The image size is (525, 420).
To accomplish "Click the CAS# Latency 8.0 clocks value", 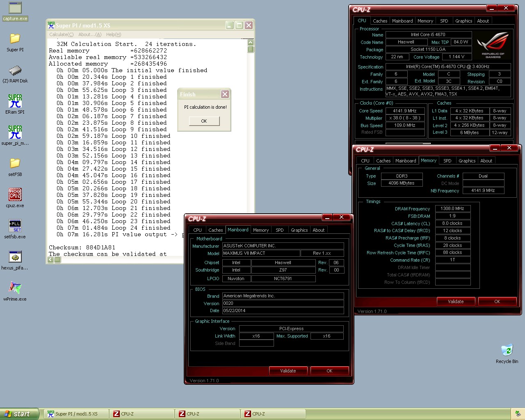I will click(x=452, y=223).
